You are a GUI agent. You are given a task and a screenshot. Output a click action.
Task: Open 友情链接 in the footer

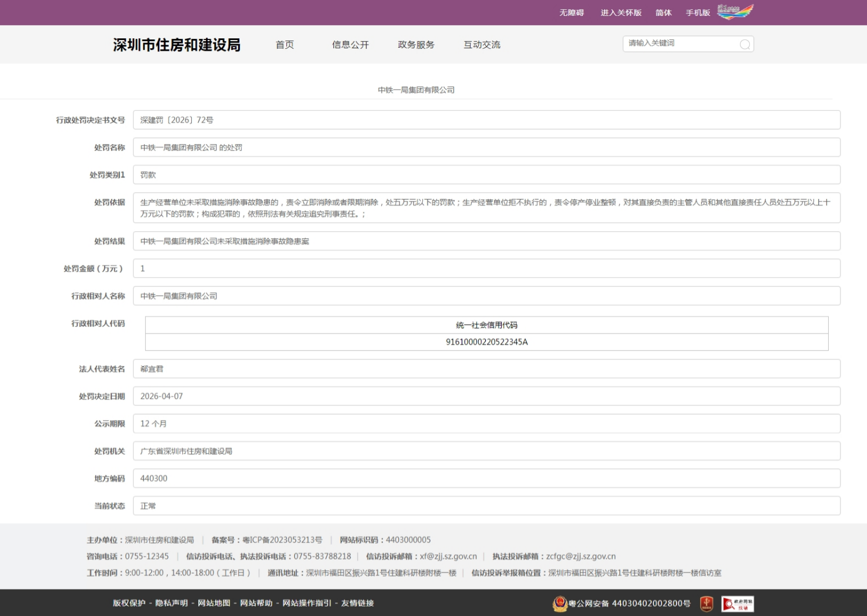click(x=357, y=603)
